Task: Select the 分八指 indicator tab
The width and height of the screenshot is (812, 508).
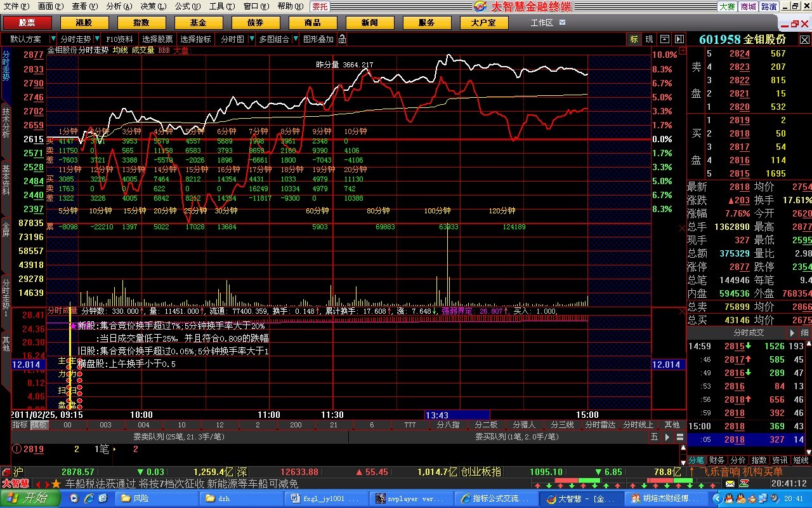Action: click(x=449, y=425)
